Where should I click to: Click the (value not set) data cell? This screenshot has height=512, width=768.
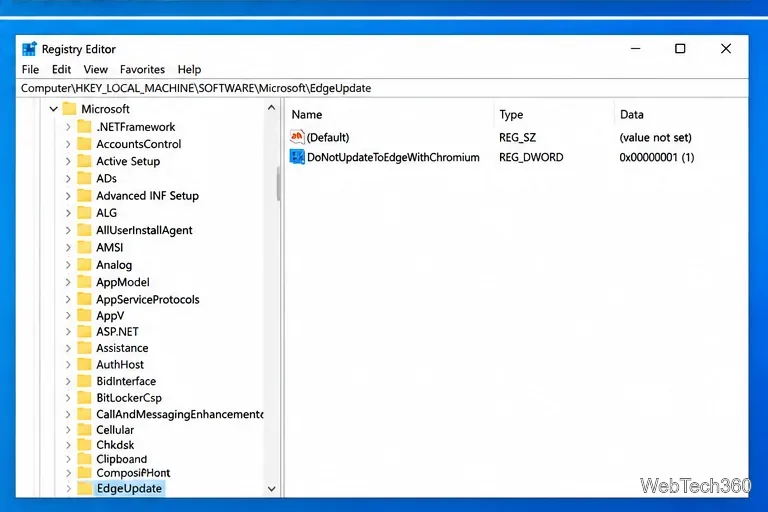click(655, 138)
